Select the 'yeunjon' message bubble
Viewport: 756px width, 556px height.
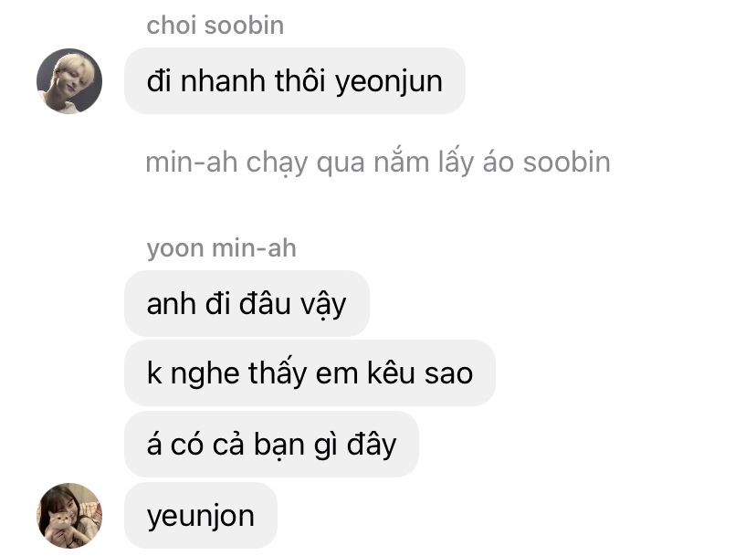(x=201, y=516)
